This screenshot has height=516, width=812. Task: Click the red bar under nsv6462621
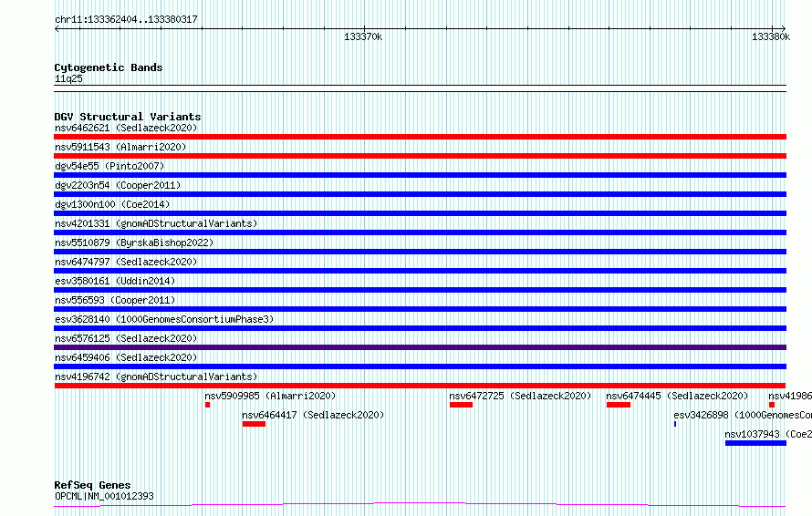(420, 137)
